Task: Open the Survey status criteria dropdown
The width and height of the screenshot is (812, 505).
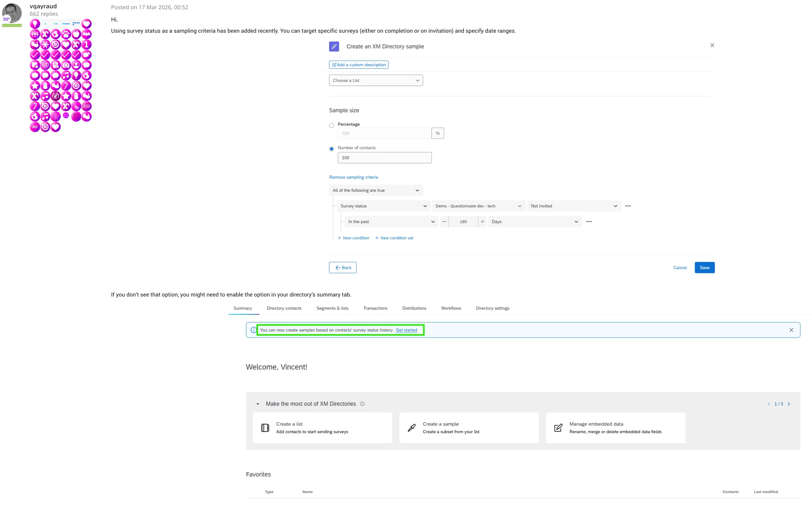Action: coord(383,206)
